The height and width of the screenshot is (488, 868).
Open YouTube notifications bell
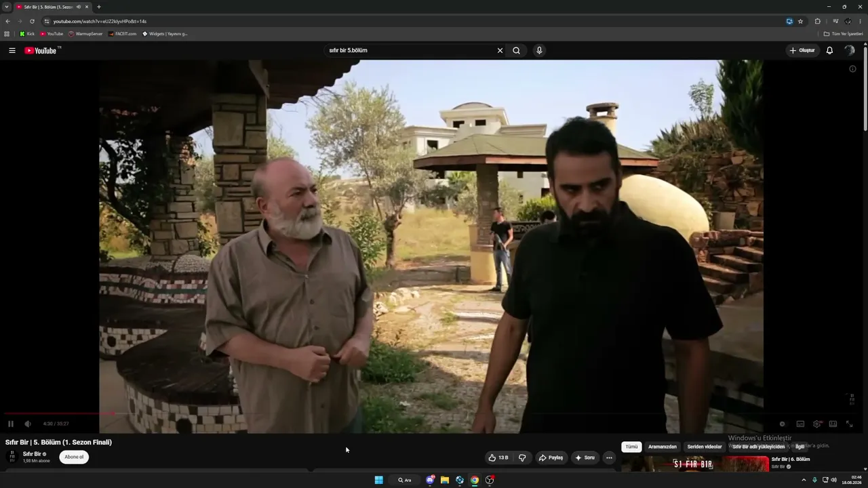coord(829,50)
